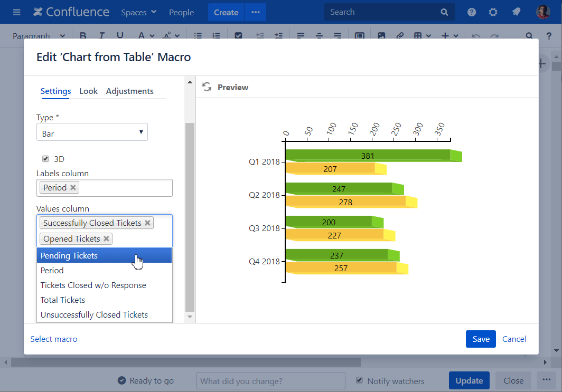Switch to the Adjustments tab
562x392 pixels.
click(129, 91)
